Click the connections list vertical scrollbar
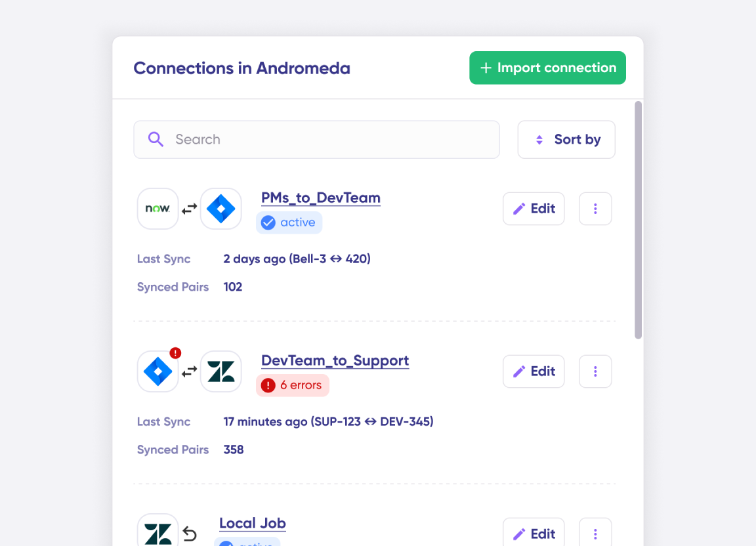 (638, 220)
